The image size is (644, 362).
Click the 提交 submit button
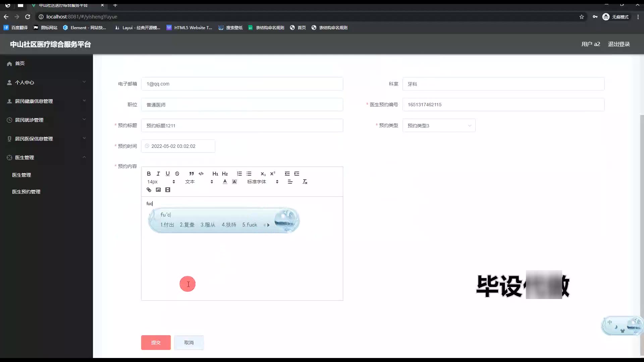[x=156, y=342]
